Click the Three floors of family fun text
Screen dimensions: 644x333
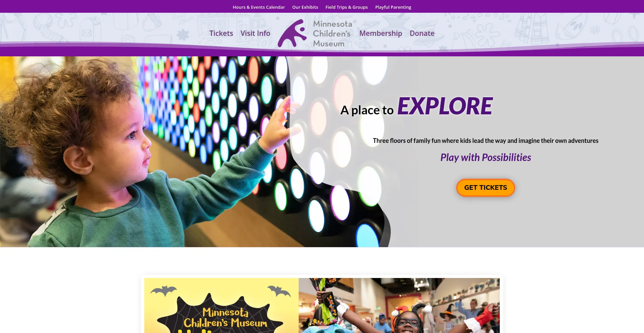(x=485, y=141)
